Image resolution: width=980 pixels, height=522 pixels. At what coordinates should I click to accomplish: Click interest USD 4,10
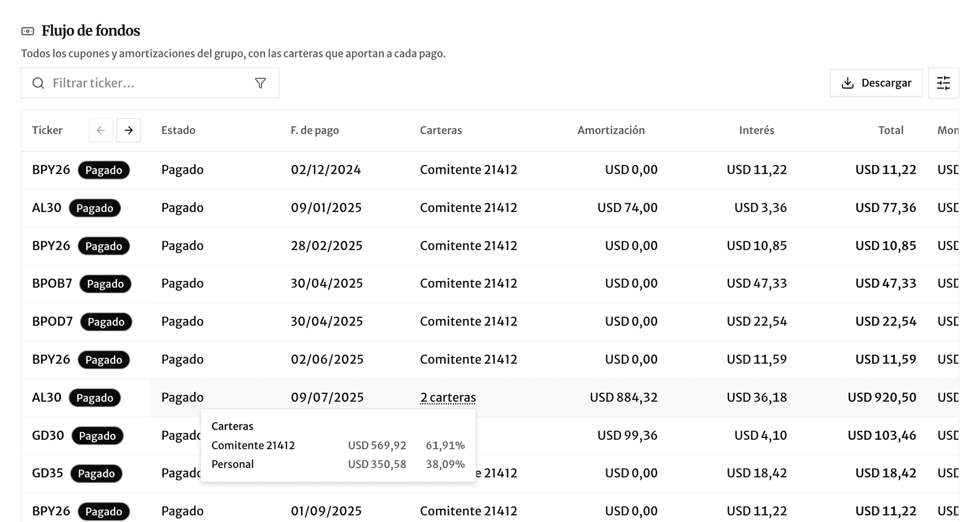pyautogui.click(x=760, y=435)
